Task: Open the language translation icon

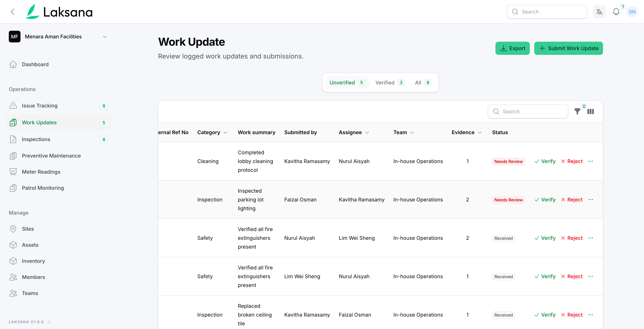Action: coord(599,12)
